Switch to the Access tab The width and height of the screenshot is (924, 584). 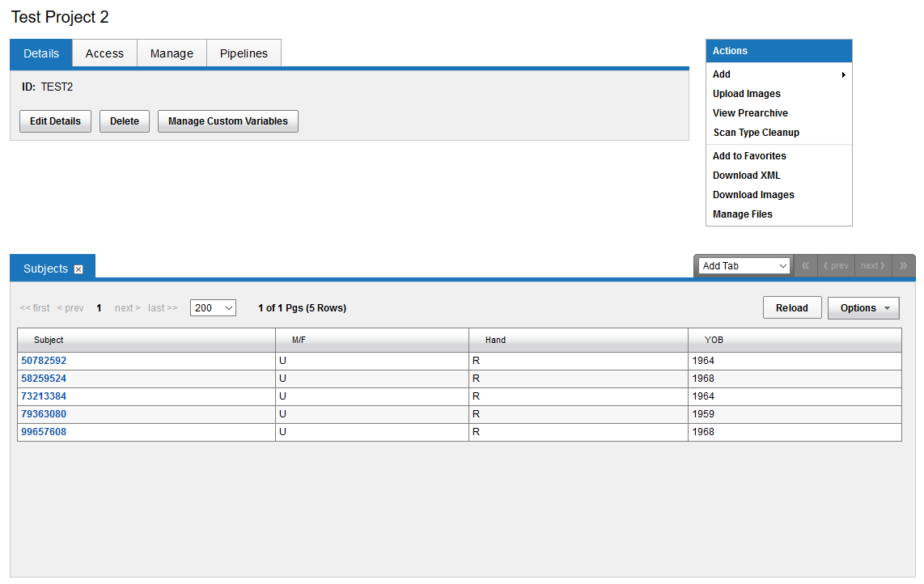[x=104, y=53]
